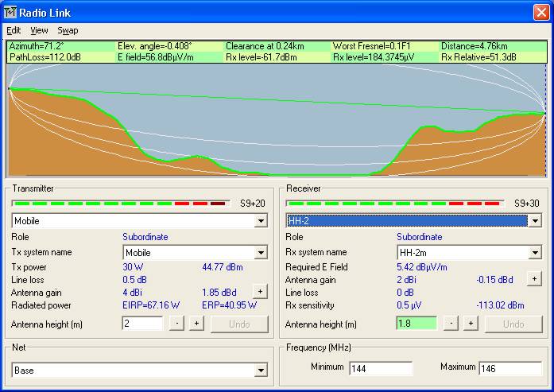Click the terrain profile plot
The height and width of the screenshot is (392, 554).
(277, 120)
